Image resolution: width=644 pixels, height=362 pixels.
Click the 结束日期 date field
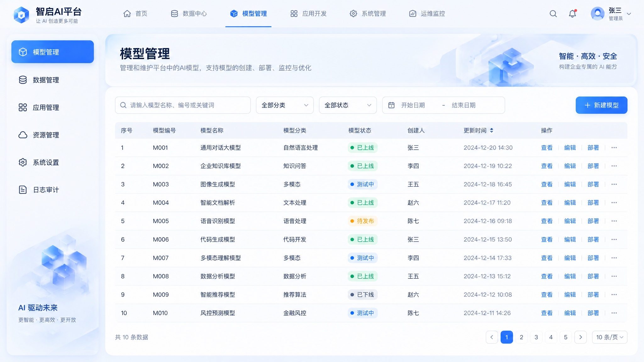pyautogui.click(x=464, y=105)
